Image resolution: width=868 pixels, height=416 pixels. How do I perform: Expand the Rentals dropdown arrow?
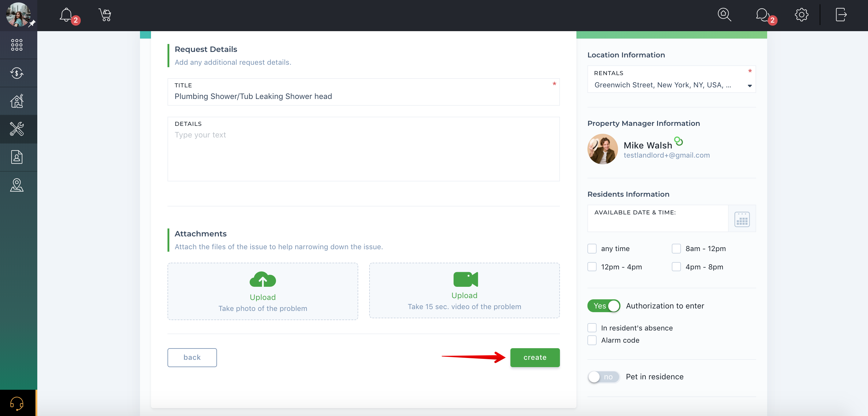click(x=750, y=86)
